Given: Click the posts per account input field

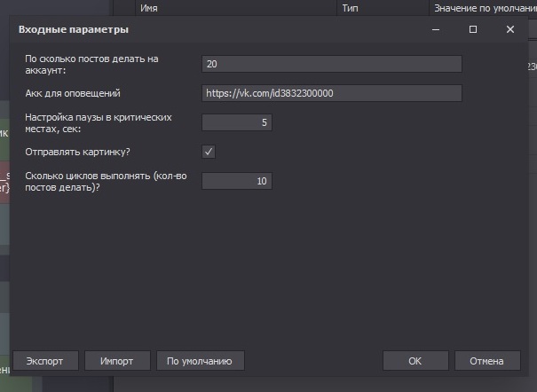Looking at the screenshot, I should 331,64.
